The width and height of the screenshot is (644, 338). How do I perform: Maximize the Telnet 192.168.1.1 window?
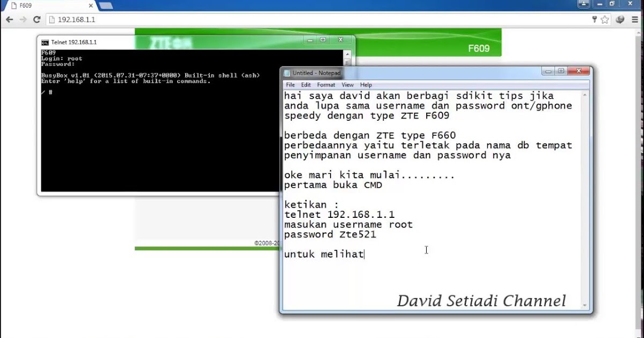323,40
